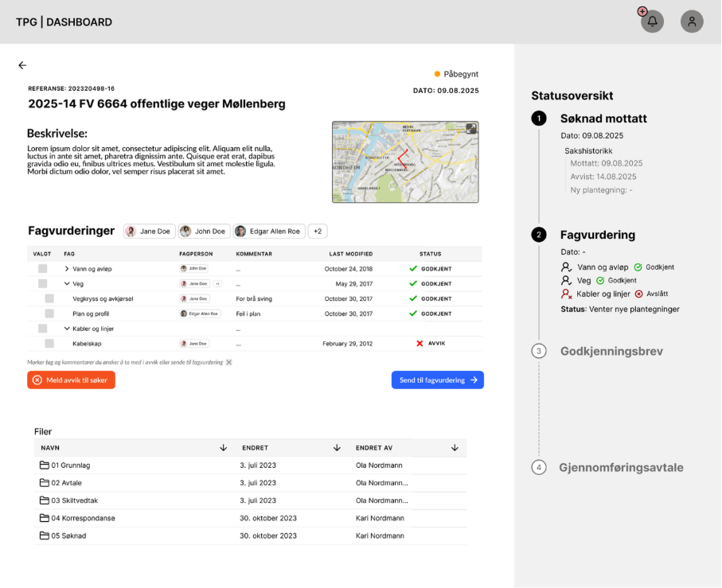The height and width of the screenshot is (588, 722).
Task: Open the user profile menu
Action: [x=692, y=21]
